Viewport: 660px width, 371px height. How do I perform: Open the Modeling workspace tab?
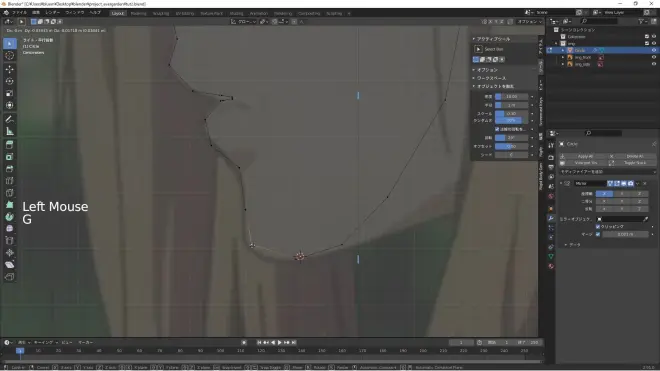pyautogui.click(x=138, y=13)
